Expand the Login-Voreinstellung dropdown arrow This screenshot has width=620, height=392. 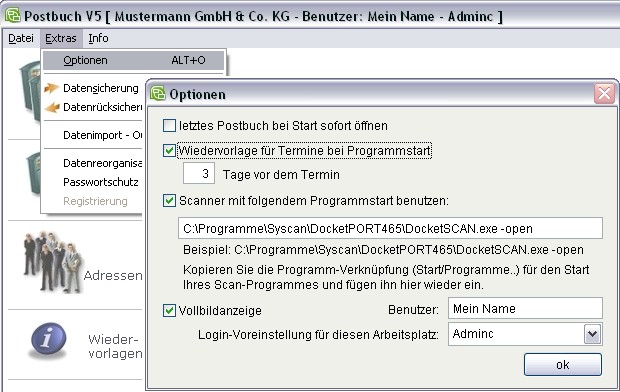tap(592, 334)
